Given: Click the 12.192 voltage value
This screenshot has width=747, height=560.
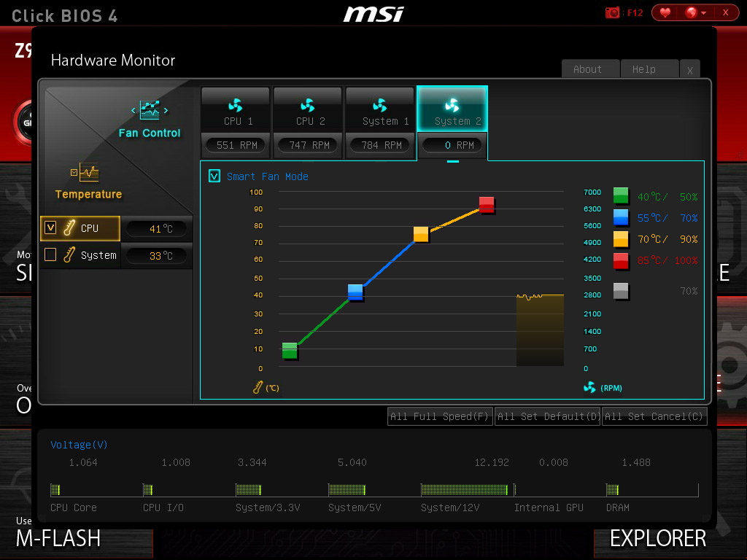Looking at the screenshot, I should (492, 462).
